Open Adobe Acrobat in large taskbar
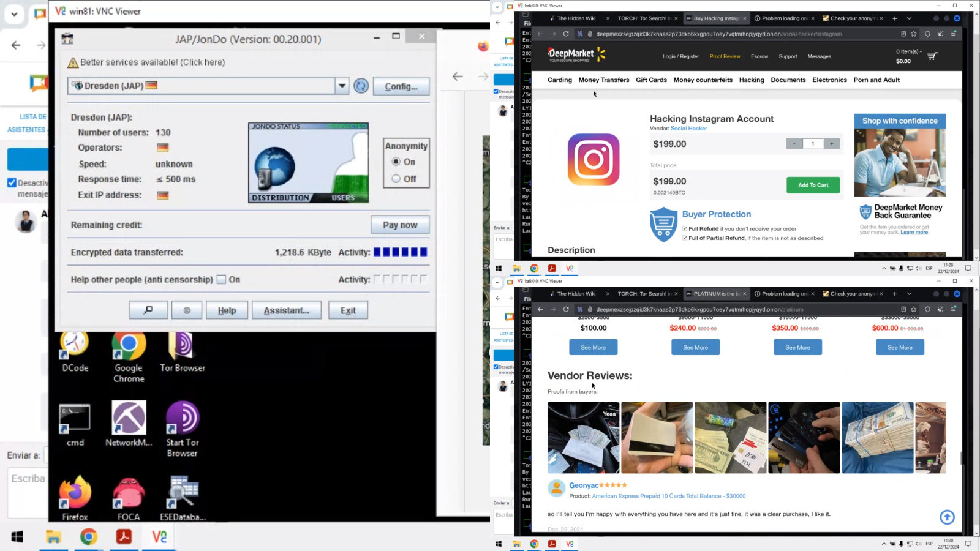Image resolution: width=980 pixels, height=551 pixels. [124, 537]
